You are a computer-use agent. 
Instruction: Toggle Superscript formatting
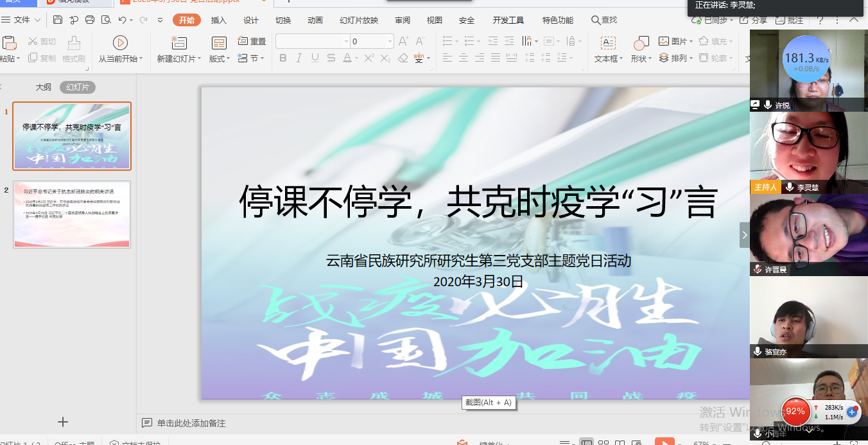[x=369, y=58]
